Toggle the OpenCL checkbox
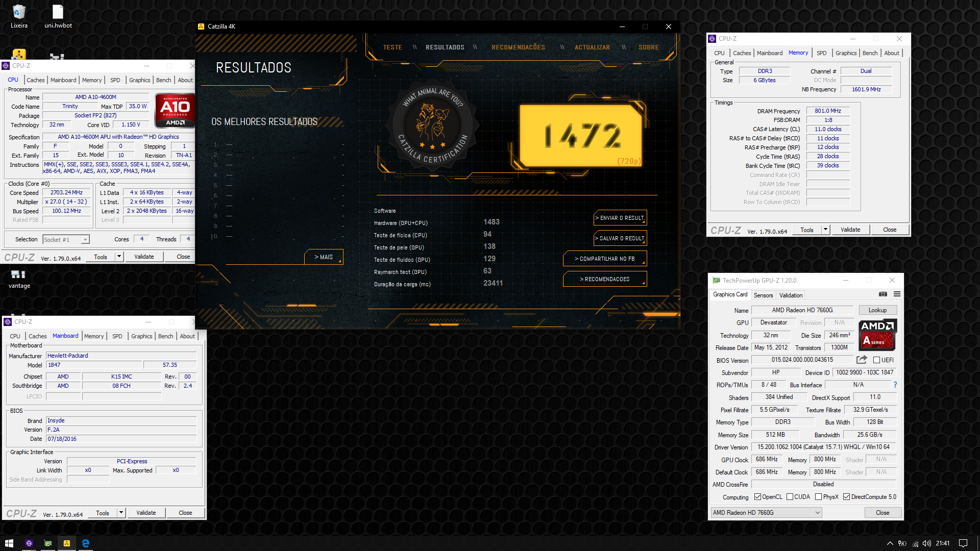980x551 pixels. [758, 497]
